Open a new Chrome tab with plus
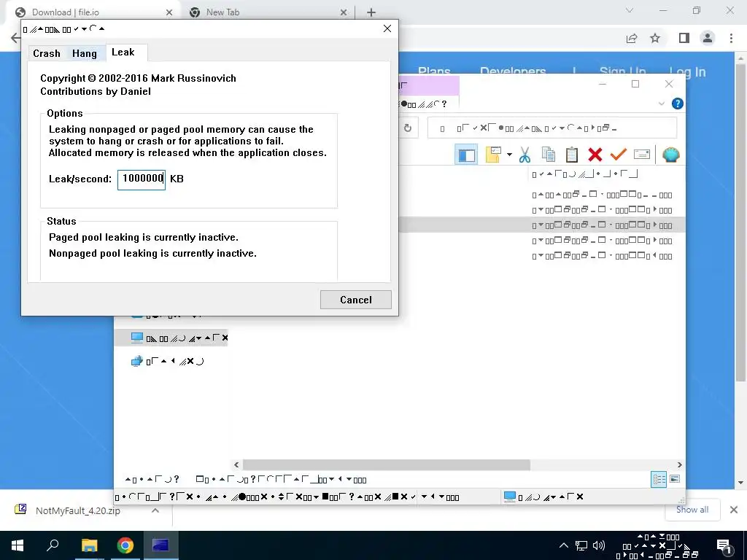Image resolution: width=747 pixels, height=560 pixels. [371, 12]
